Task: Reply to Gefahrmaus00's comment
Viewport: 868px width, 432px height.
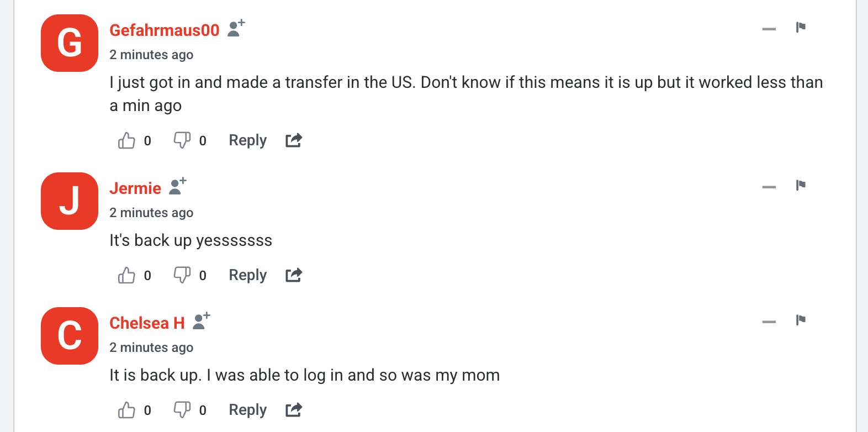Action: pyautogui.click(x=247, y=140)
